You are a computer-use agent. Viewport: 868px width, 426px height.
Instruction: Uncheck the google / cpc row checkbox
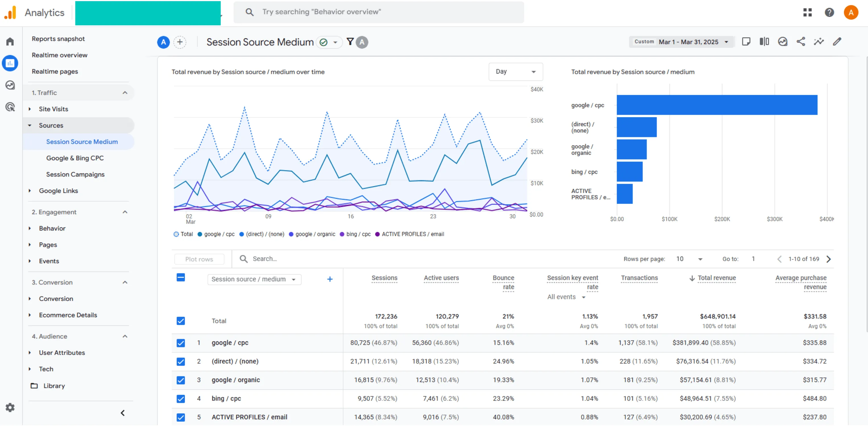tap(181, 343)
